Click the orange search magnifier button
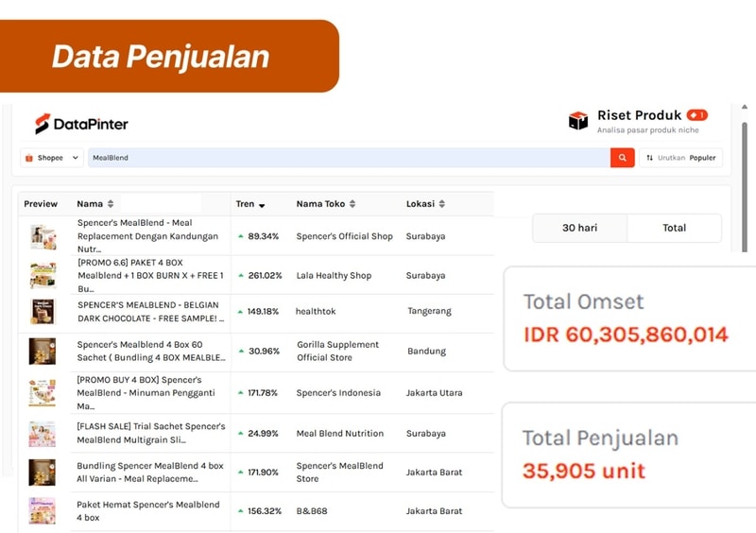Image resolution: width=756 pixels, height=533 pixels. pyautogui.click(x=622, y=158)
